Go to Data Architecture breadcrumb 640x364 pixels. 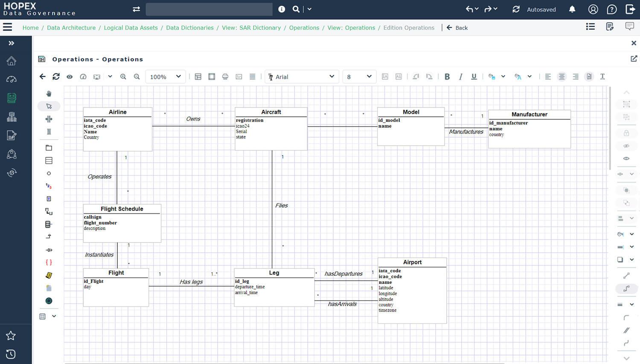pos(71,28)
